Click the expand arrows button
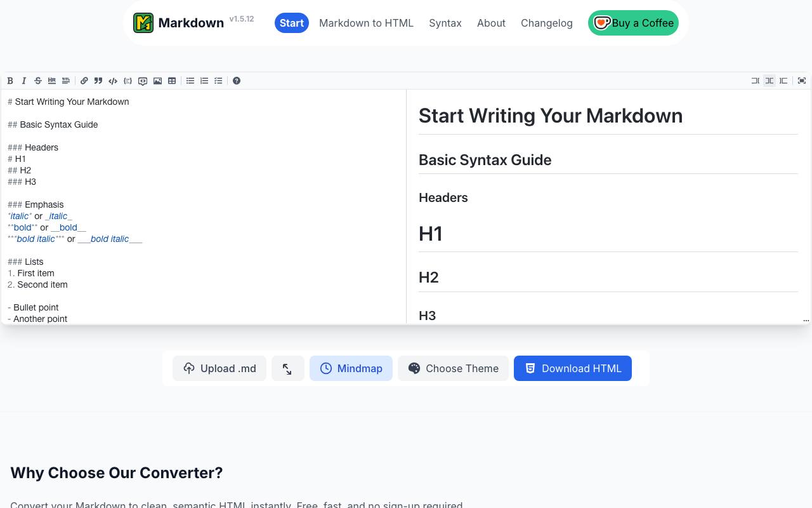Image resolution: width=812 pixels, height=508 pixels. tap(288, 368)
